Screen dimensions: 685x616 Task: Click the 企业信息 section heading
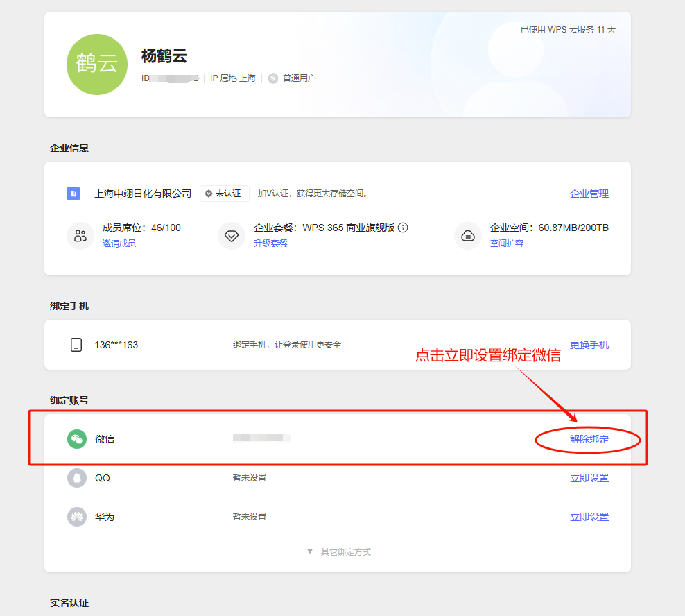(x=69, y=148)
